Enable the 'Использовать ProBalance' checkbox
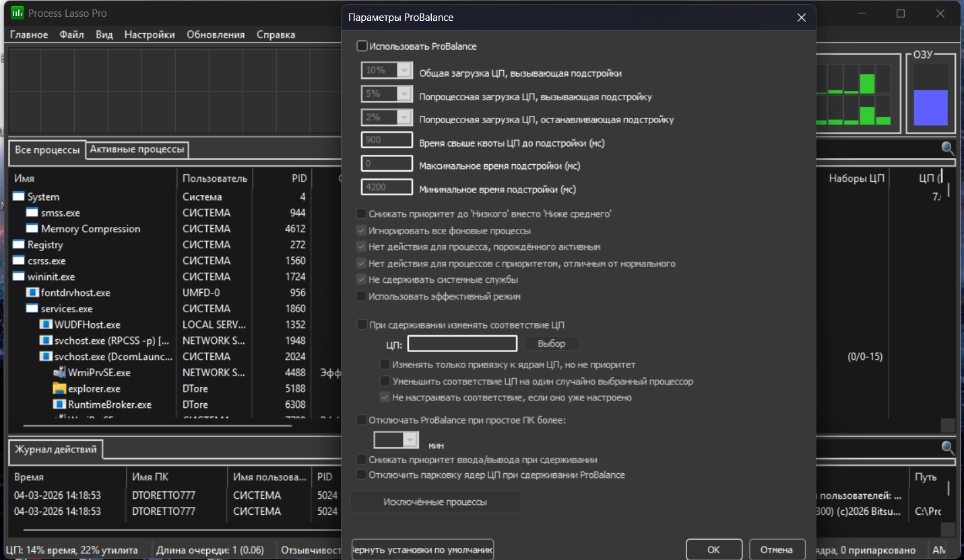This screenshot has height=560, width=964. (362, 46)
